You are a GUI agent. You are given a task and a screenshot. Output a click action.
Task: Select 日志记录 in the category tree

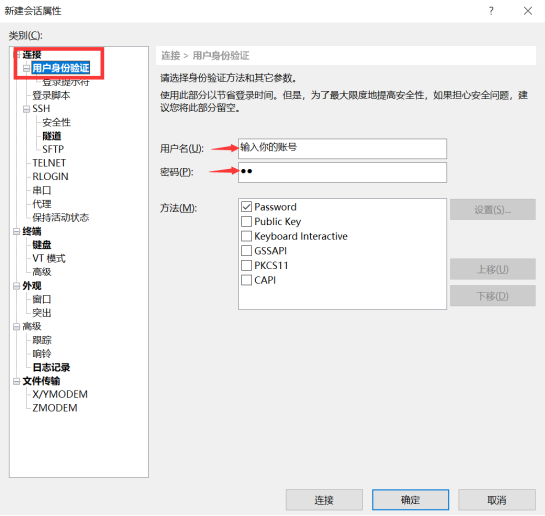(51, 367)
